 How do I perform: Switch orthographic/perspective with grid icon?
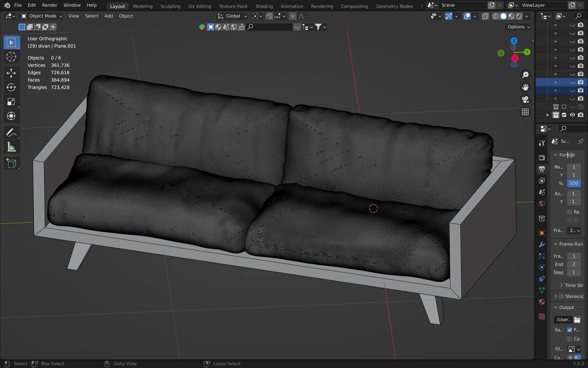pyautogui.click(x=525, y=112)
